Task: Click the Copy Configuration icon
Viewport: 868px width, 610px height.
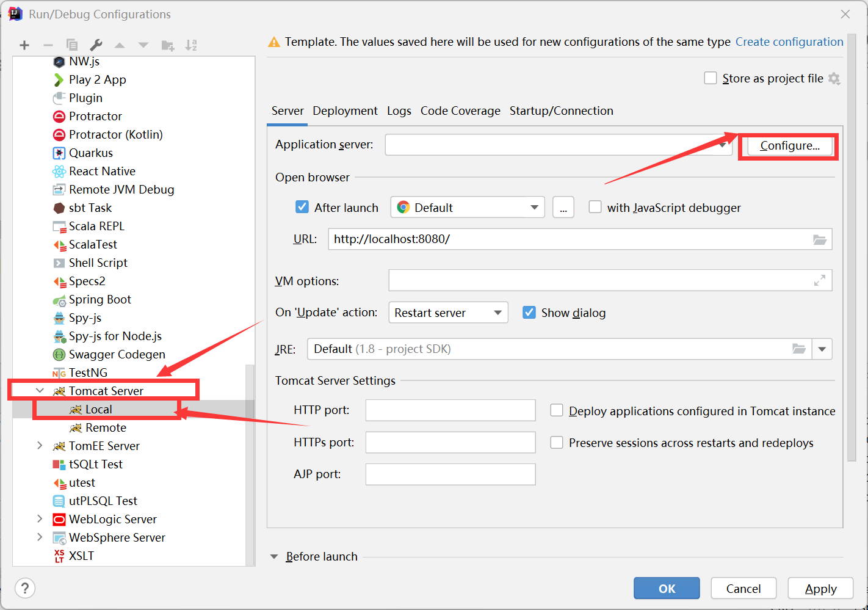Action: point(72,45)
